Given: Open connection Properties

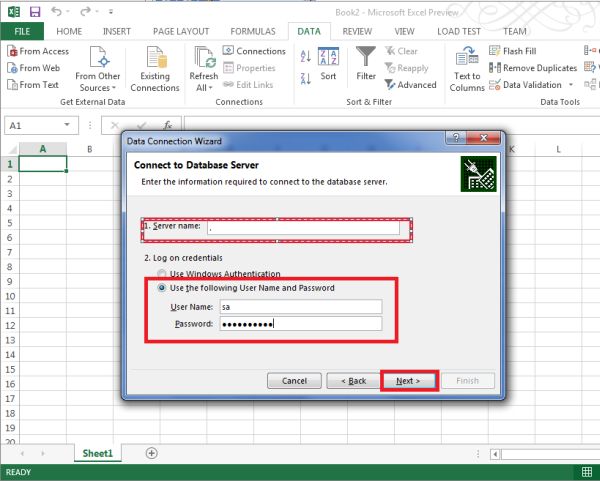Looking at the screenshot, I should click(249, 68).
